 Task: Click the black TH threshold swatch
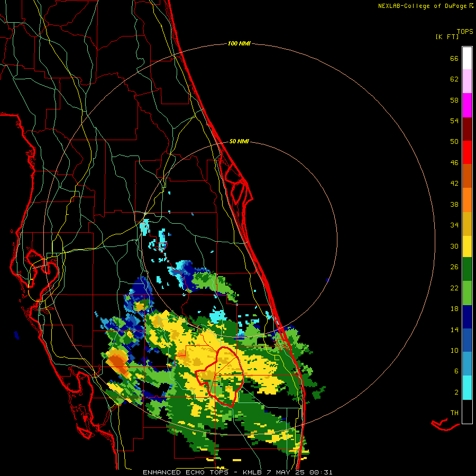tap(467, 411)
